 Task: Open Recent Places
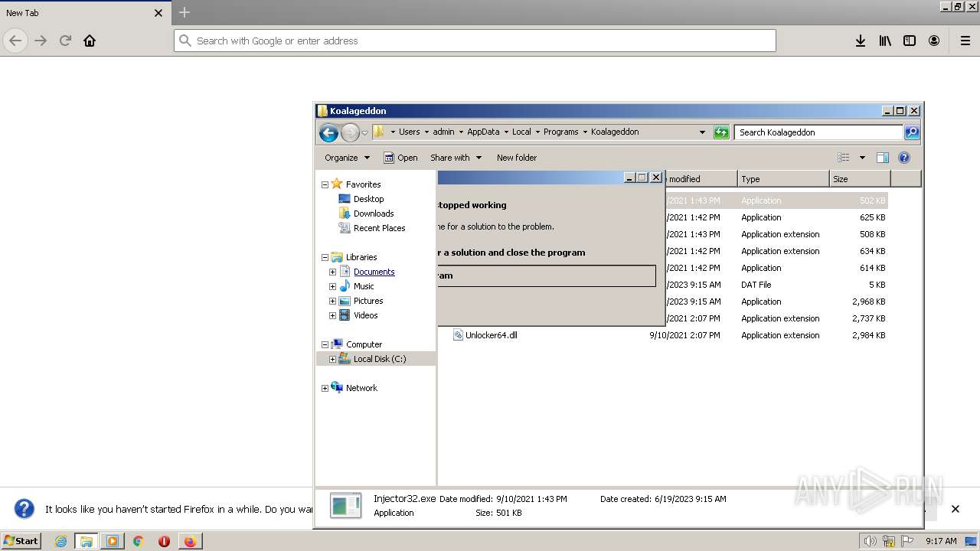pos(379,228)
